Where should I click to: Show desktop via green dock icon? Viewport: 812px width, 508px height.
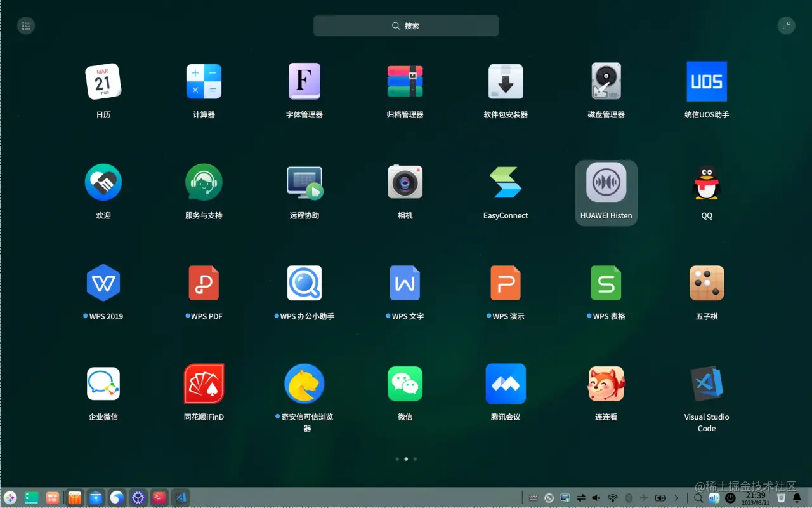(32, 498)
